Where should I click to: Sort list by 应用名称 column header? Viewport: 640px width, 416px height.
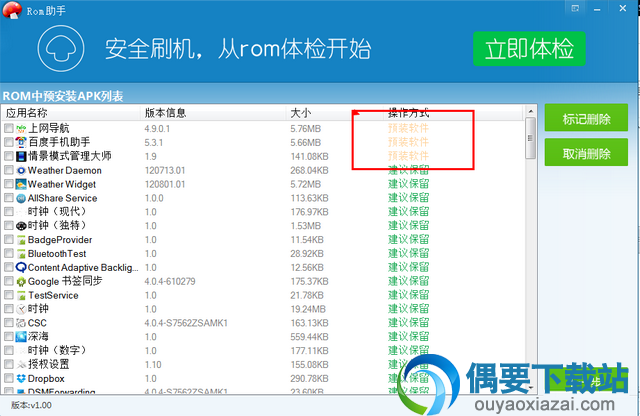coord(71,113)
